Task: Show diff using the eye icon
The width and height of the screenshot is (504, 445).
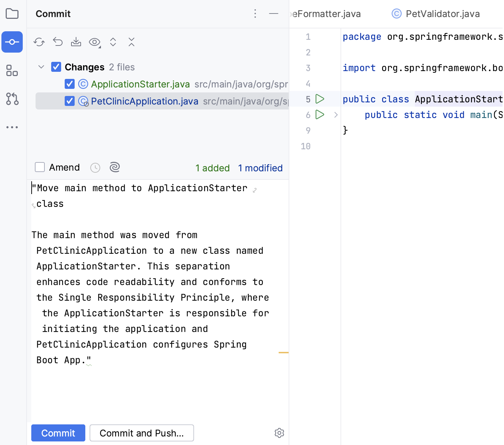Action: point(94,42)
